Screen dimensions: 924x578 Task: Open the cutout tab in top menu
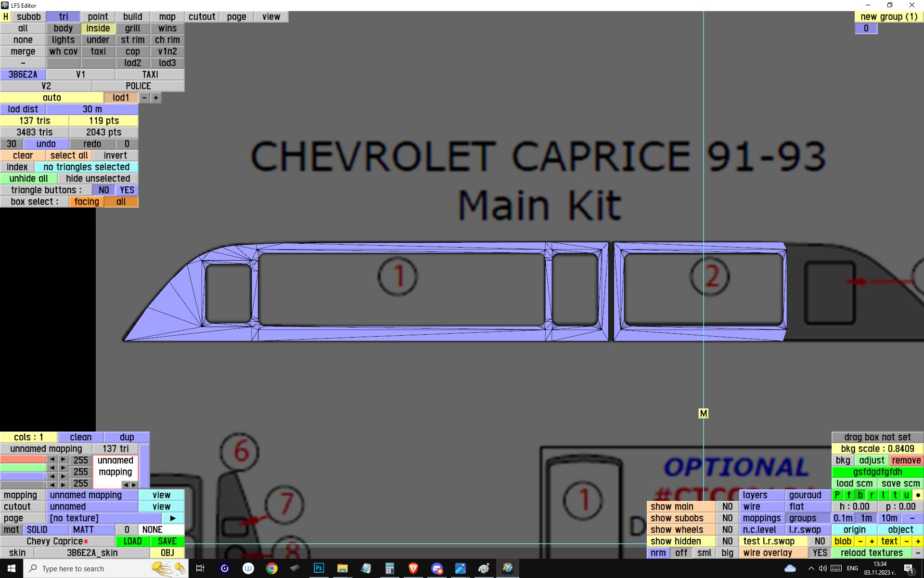coord(202,16)
